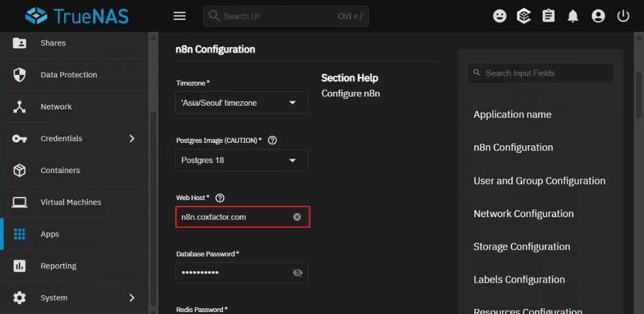Image resolution: width=644 pixels, height=314 pixels.
Task: Click the Web Host text field
Action: coord(243,217)
